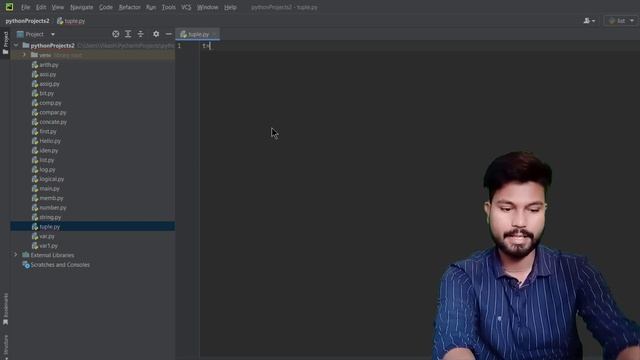Select var.py in project tree
Viewport: 640px width, 360px height.
tap(47, 236)
